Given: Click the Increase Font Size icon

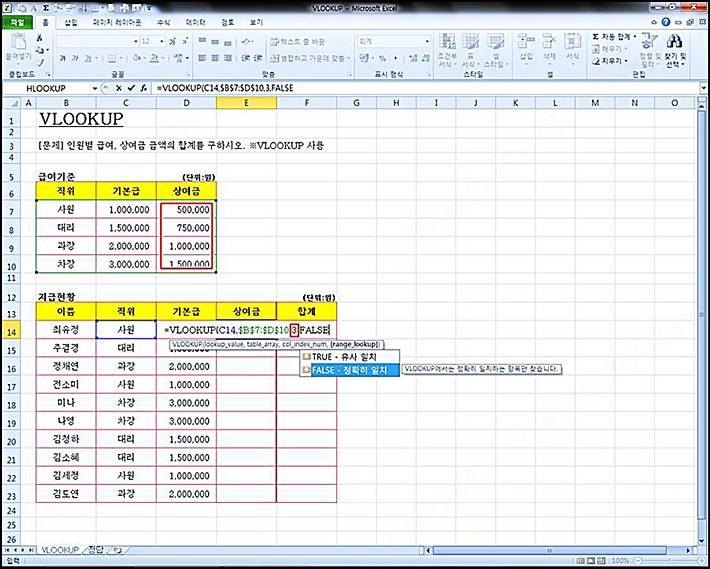Looking at the screenshot, I should [x=172, y=42].
